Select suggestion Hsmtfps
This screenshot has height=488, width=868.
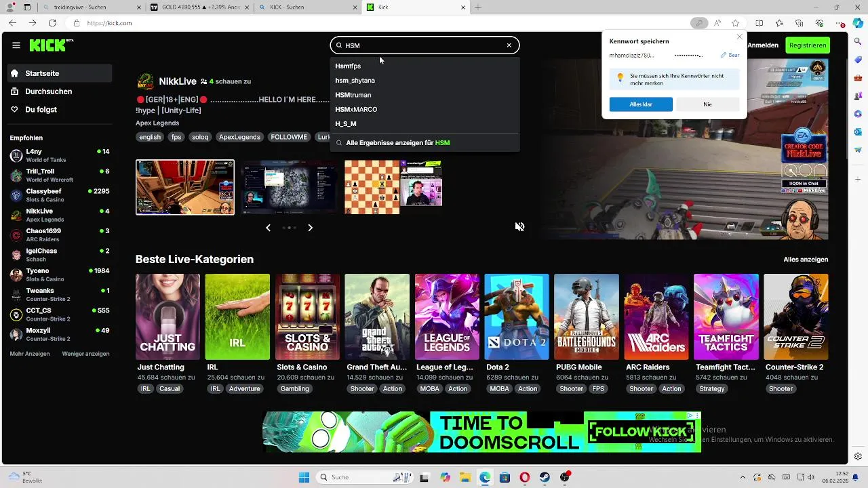point(425,66)
